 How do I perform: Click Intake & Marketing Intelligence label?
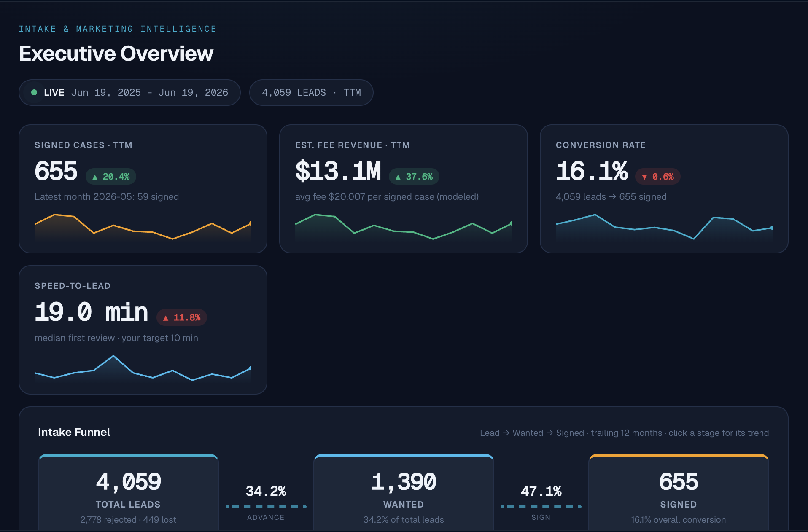[x=117, y=29]
